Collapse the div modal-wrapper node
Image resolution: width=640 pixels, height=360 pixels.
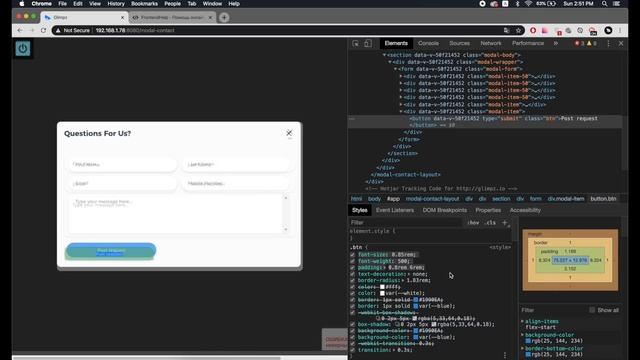389,62
